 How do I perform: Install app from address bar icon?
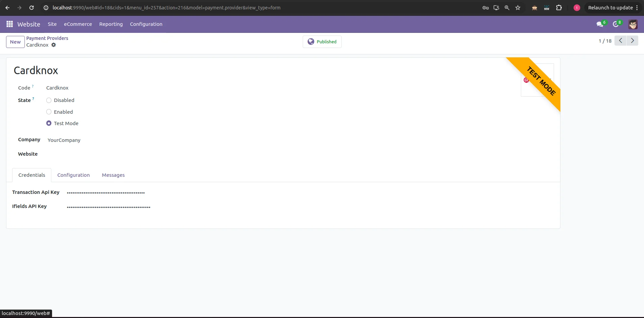tap(496, 8)
